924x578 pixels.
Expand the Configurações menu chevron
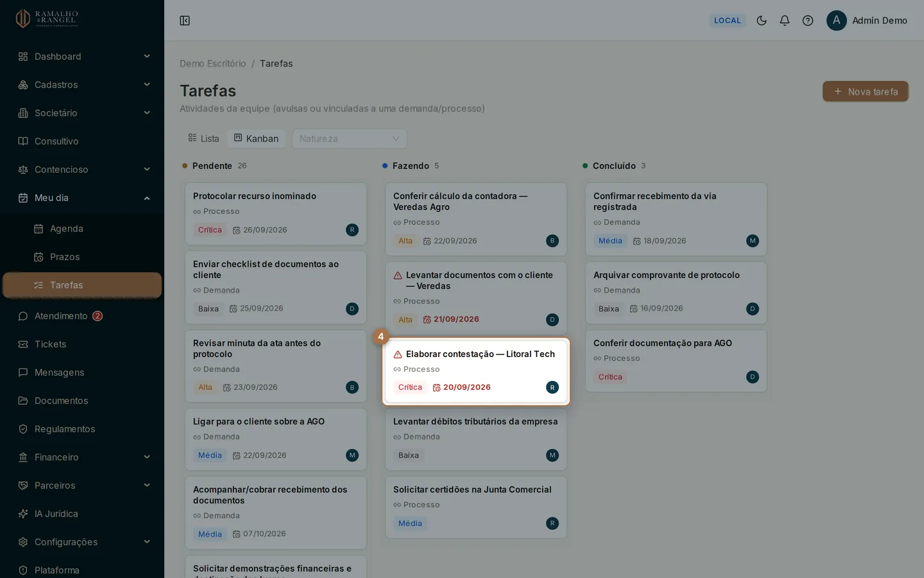coord(147,542)
